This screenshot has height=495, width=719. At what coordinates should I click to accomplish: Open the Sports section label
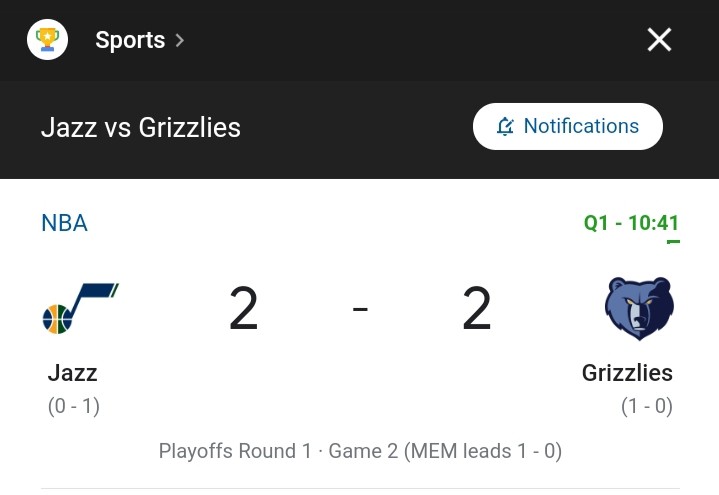pos(130,40)
